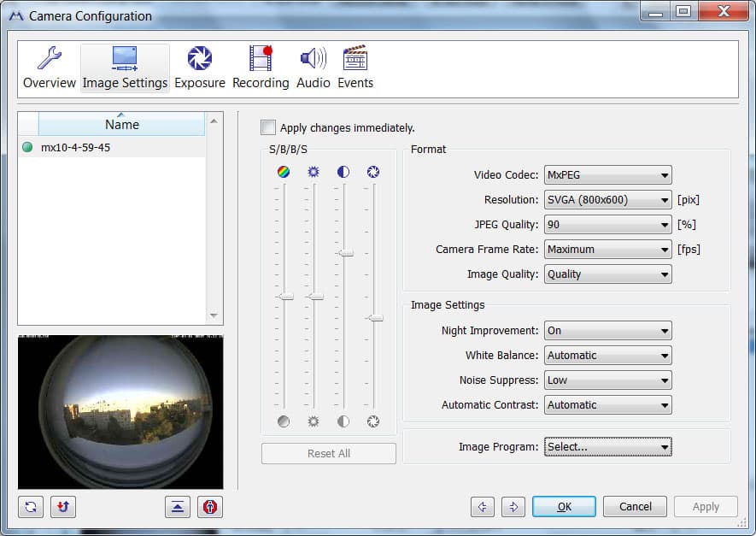Viewport: 756px width, 536px height.
Task: Open the Image Program Select dropdown
Action: 607,447
